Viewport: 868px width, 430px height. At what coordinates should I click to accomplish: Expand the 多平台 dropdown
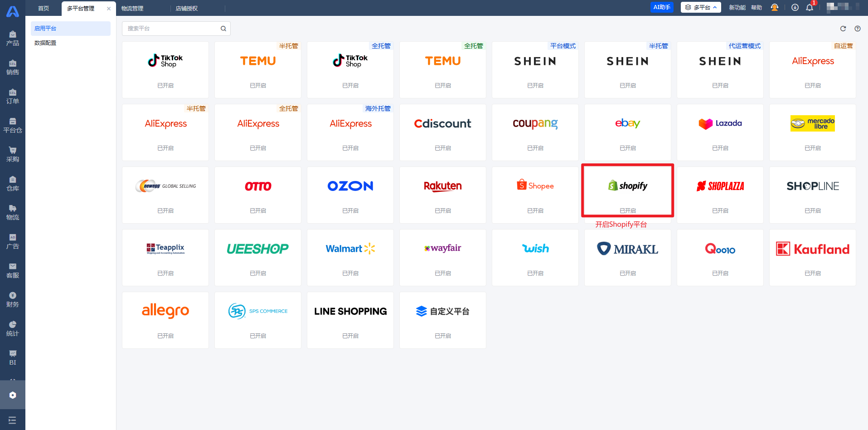tap(701, 7)
